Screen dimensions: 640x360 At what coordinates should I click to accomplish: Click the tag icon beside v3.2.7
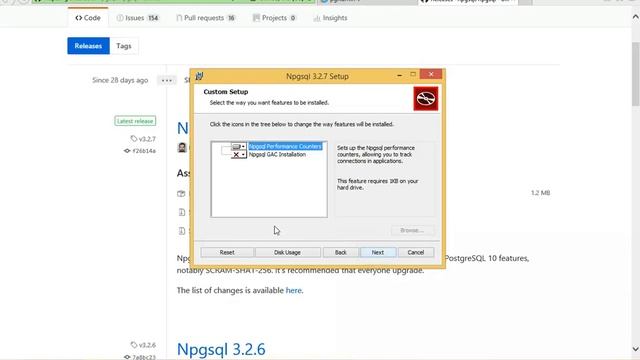pyautogui.click(x=133, y=139)
